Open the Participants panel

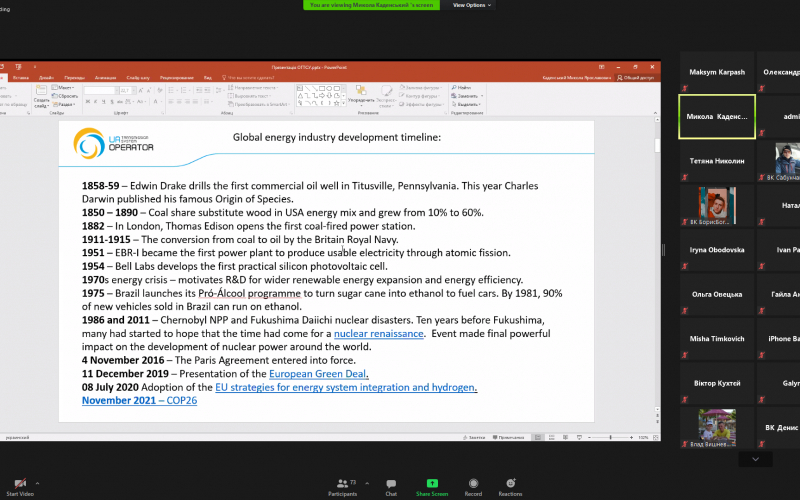tap(342, 487)
